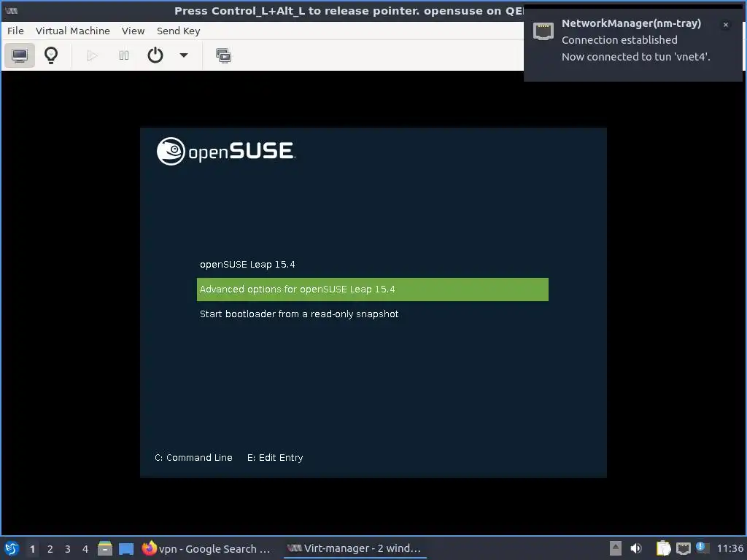Open the application launcher menu in taskbar

(x=12, y=548)
